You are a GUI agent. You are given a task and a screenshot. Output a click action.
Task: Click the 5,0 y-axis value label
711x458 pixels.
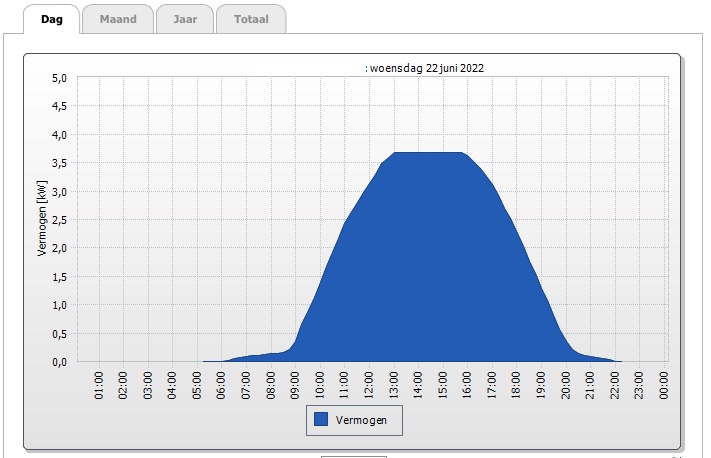click(58, 78)
